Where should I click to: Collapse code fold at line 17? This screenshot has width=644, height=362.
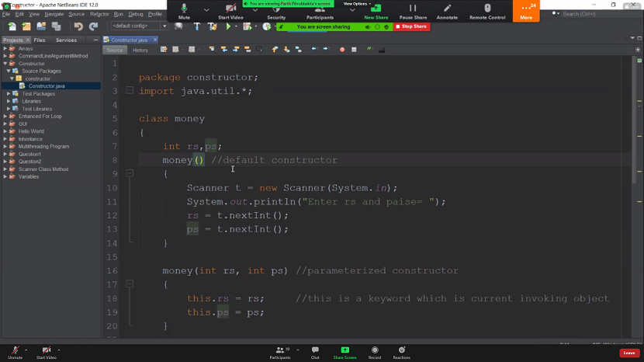(x=130, y=284)
